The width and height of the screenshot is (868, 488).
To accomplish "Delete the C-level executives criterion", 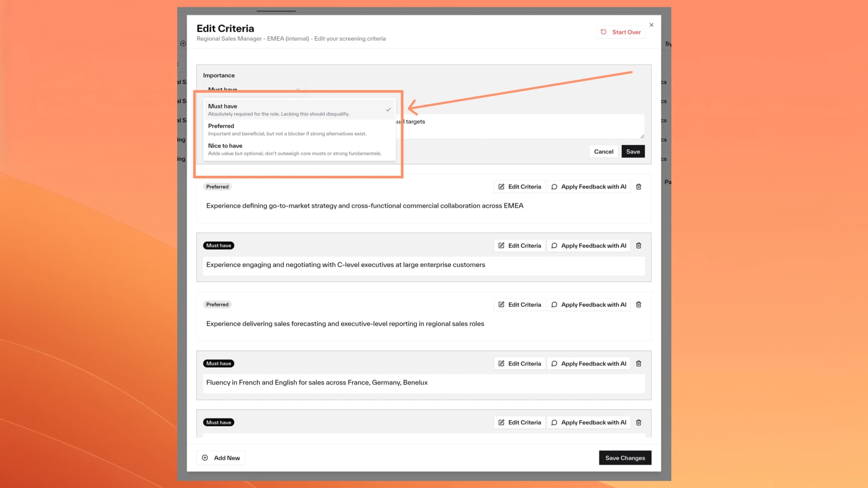I will pos(639,246).
